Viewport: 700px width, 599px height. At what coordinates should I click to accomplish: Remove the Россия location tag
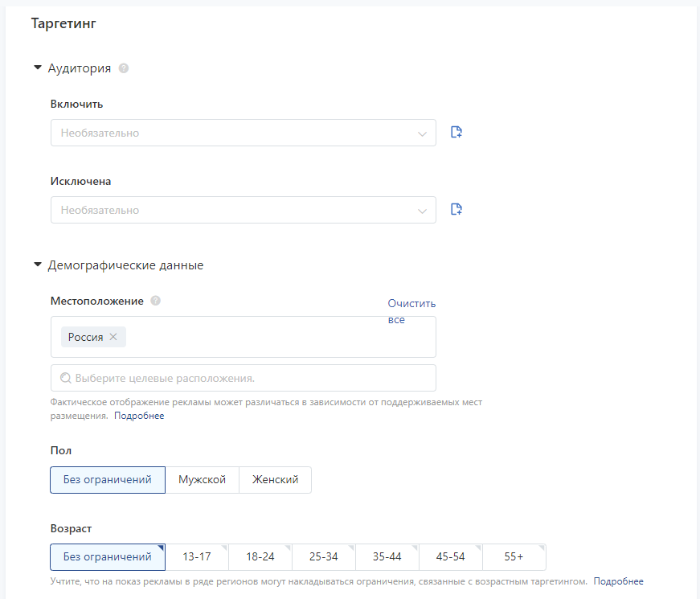click(x=113, y=337)
